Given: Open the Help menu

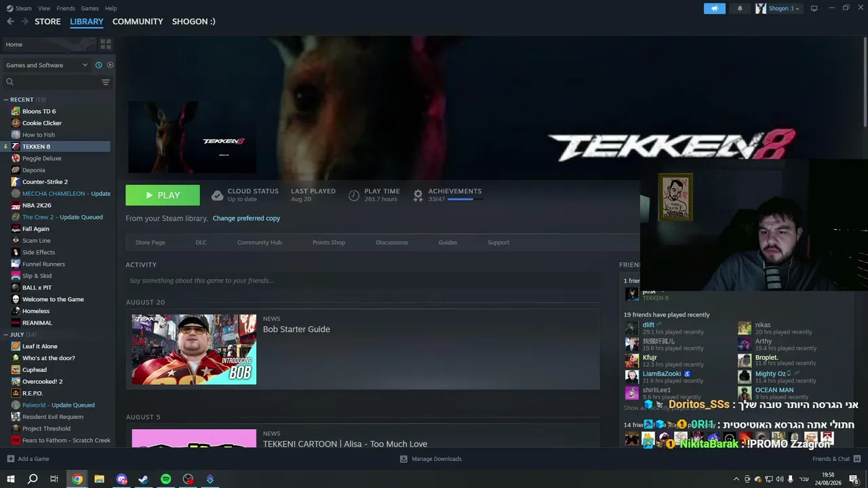Looking at the screenshot, I should 111,8.
